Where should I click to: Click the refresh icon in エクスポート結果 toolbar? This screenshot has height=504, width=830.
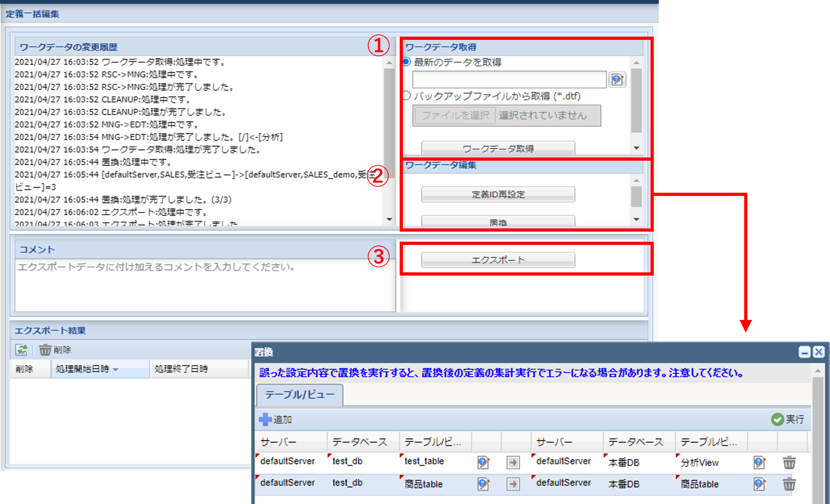[x=22, y=349]
